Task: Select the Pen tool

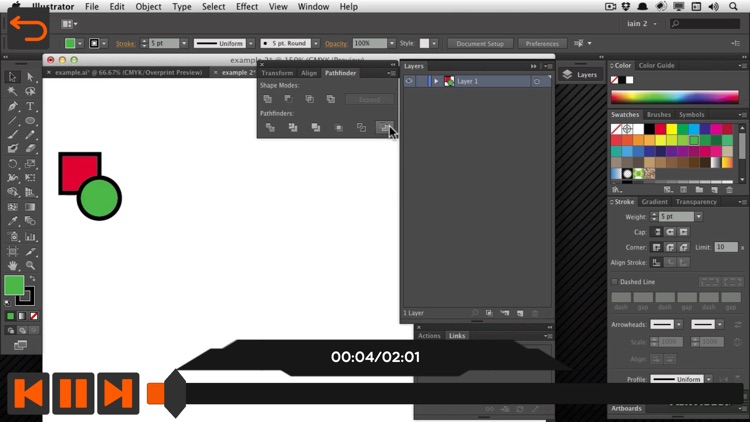Action: click(12, 106)
